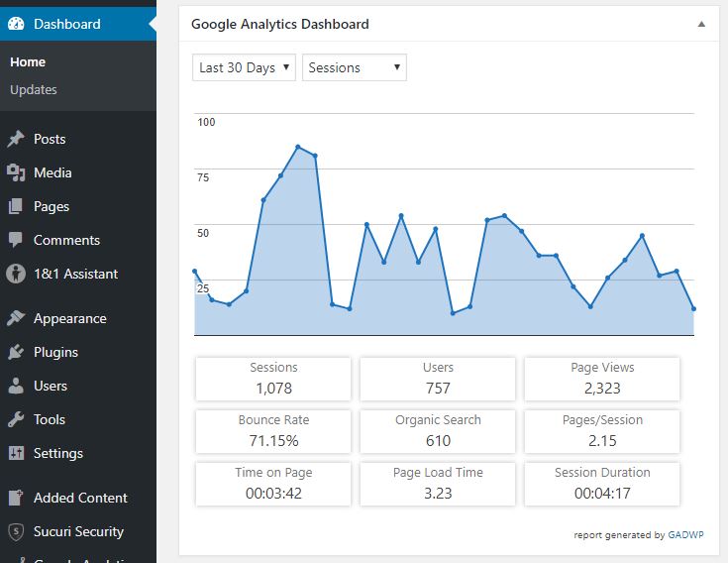Open the Plugins menu

pos(78,352)
